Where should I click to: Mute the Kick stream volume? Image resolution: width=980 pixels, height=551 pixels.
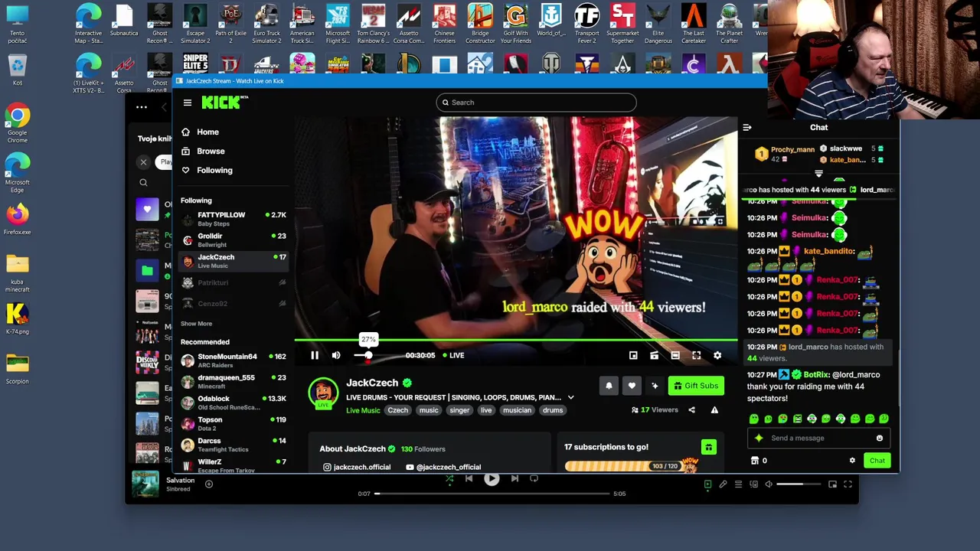pyautogui.click(x=336, y=355)
